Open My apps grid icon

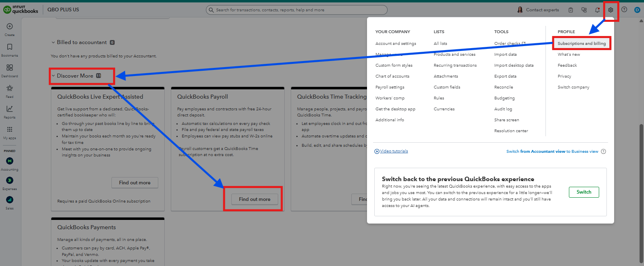(10, 129)
